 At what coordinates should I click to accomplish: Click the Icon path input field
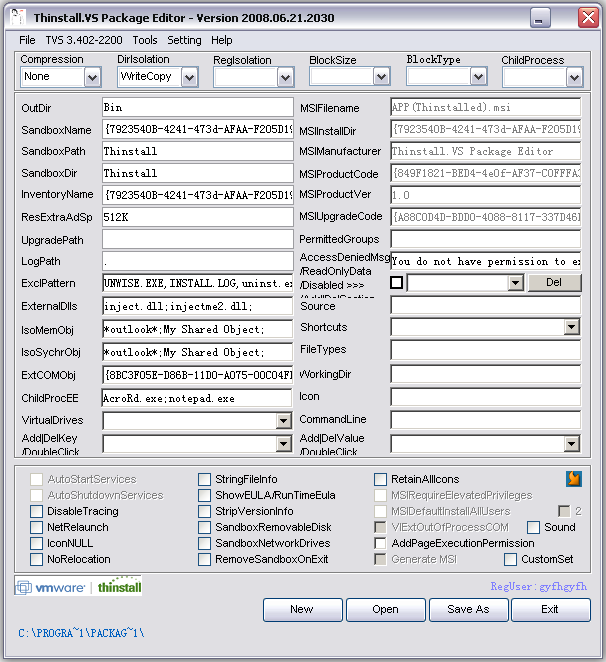486,397
